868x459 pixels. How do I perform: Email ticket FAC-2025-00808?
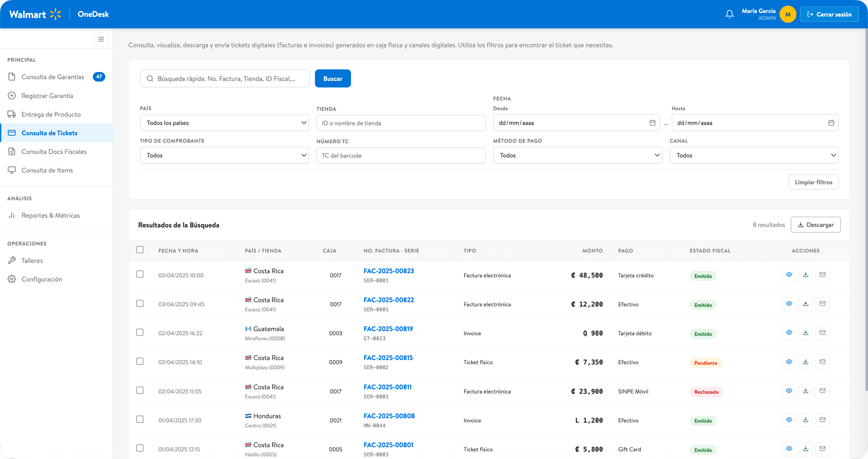click(822, 420)
